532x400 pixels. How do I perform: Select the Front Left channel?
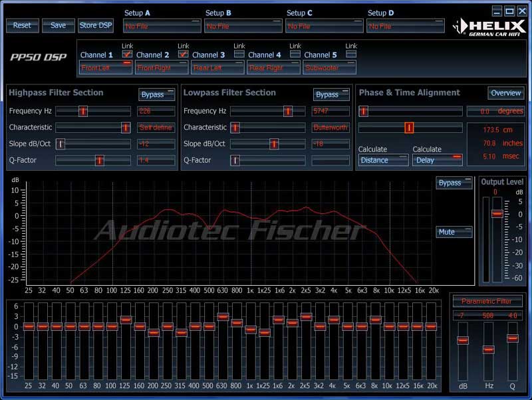[106, 68]
